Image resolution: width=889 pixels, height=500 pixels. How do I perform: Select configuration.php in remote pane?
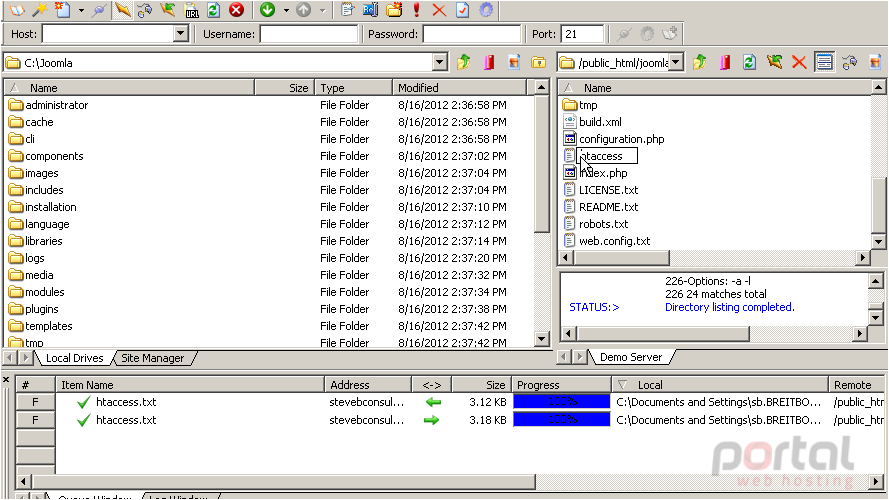[621, 139]
